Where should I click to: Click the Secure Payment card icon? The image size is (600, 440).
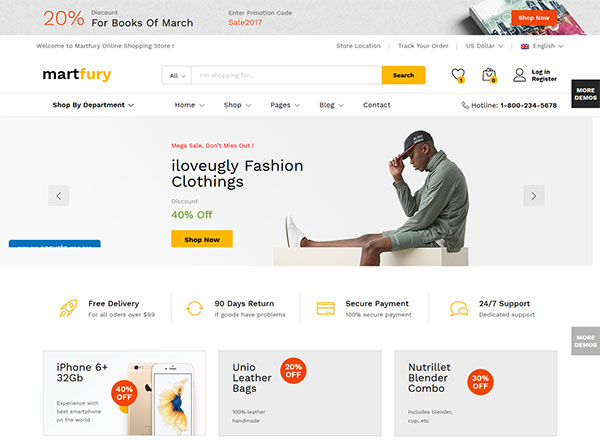point(325,308)
